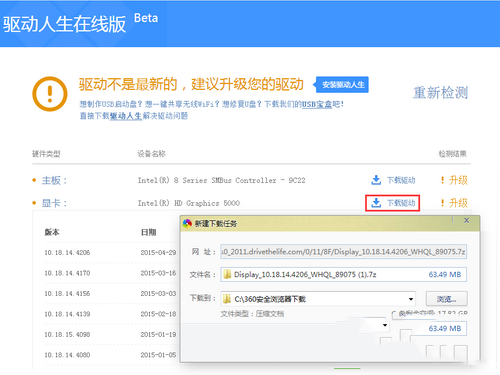Image resolution: width=500 pixels, height=375 pixels.
Task: Click download icon in 主板 row
Action: [x=376, y=180]
